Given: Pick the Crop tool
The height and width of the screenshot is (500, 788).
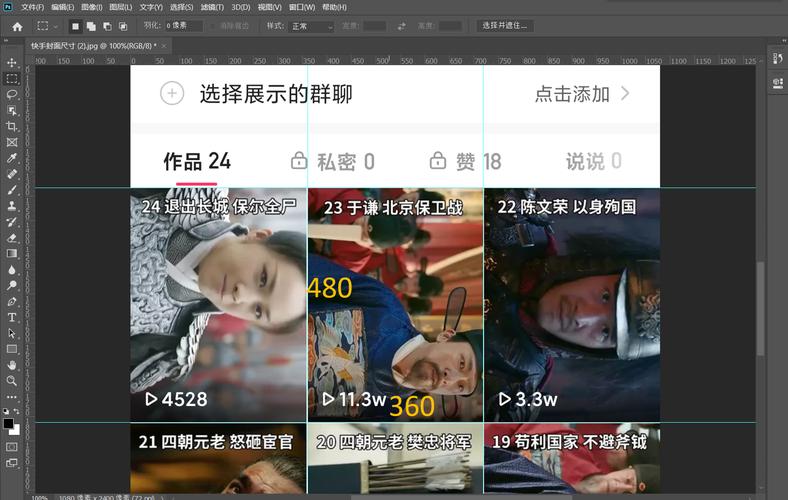Looking at the screenshot, I should (x=12, y=126).
